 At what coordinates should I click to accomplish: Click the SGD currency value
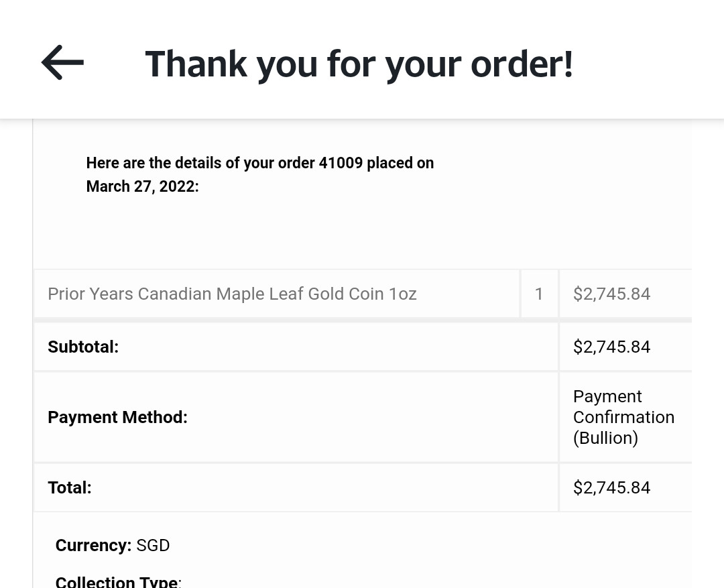153,545
